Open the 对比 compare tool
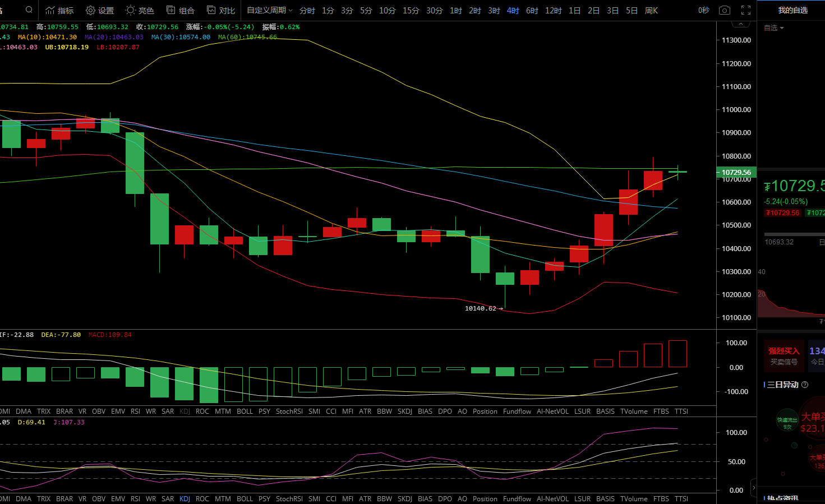Image resolution: width=825 pixels, height=504 pixels. [x=221, y=10]
